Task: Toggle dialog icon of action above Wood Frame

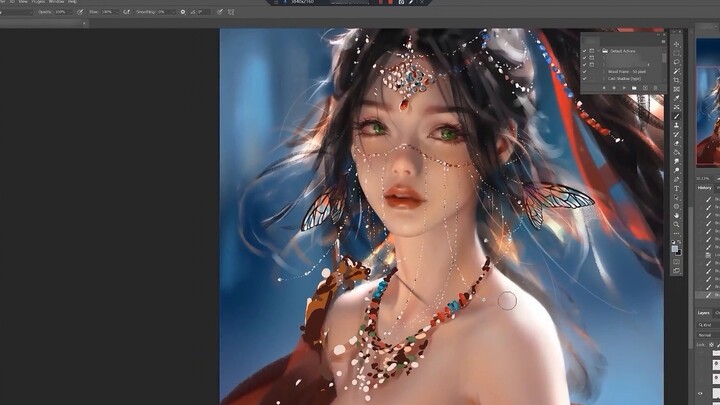Action: tap(592, 65)
